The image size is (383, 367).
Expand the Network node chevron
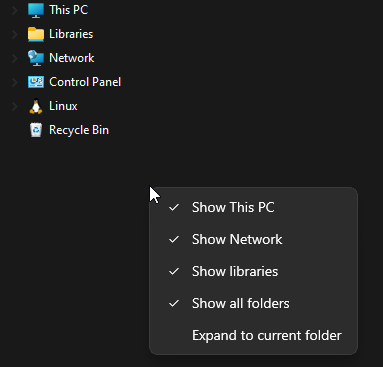pos(15,58)
